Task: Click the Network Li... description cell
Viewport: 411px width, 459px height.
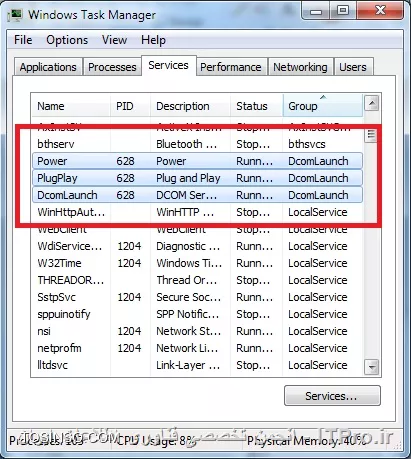Action: point(187,348)
